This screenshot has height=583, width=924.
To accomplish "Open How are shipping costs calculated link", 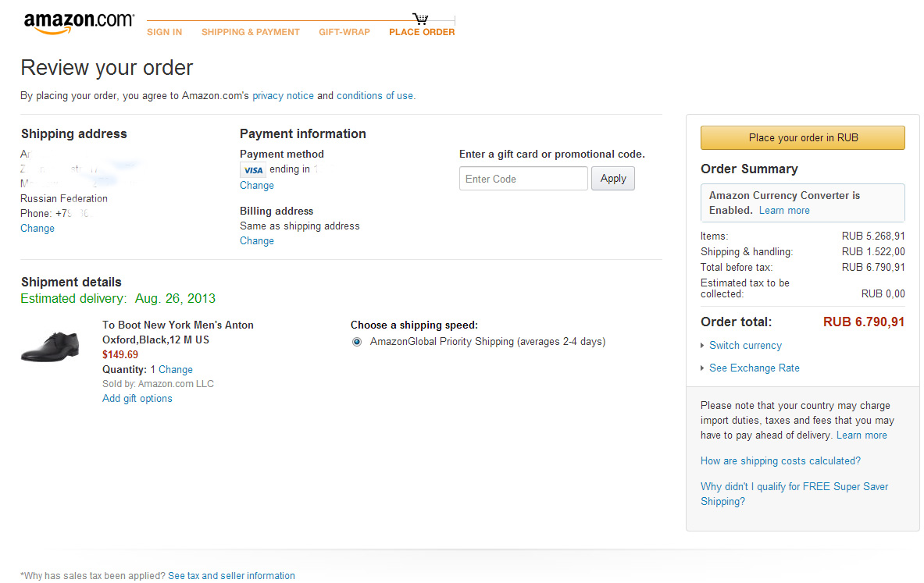I will [780, 461].
